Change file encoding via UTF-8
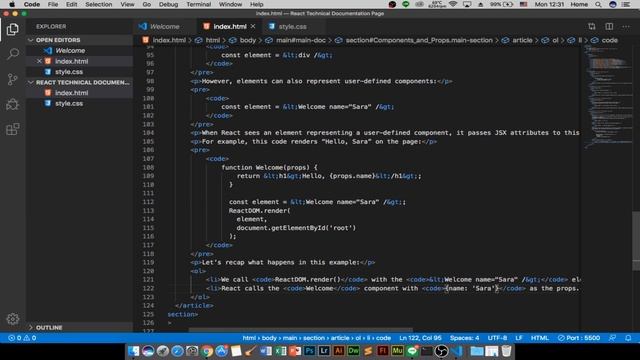Viewport: 640px width, 360px height. (x=497, y=338)
